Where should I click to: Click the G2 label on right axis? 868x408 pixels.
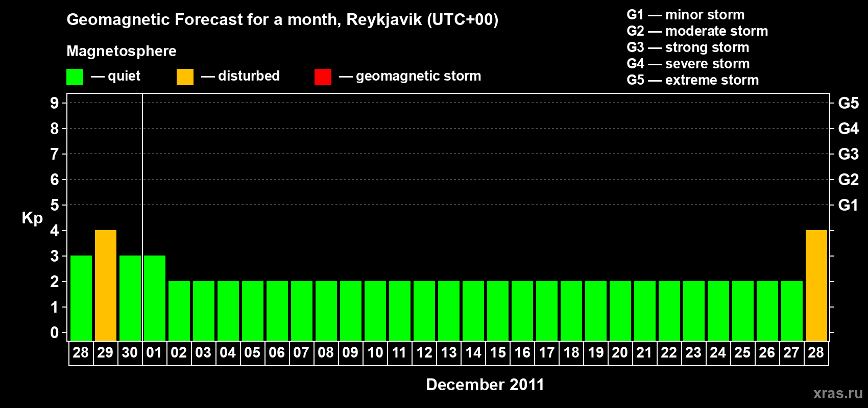(849, 180)
